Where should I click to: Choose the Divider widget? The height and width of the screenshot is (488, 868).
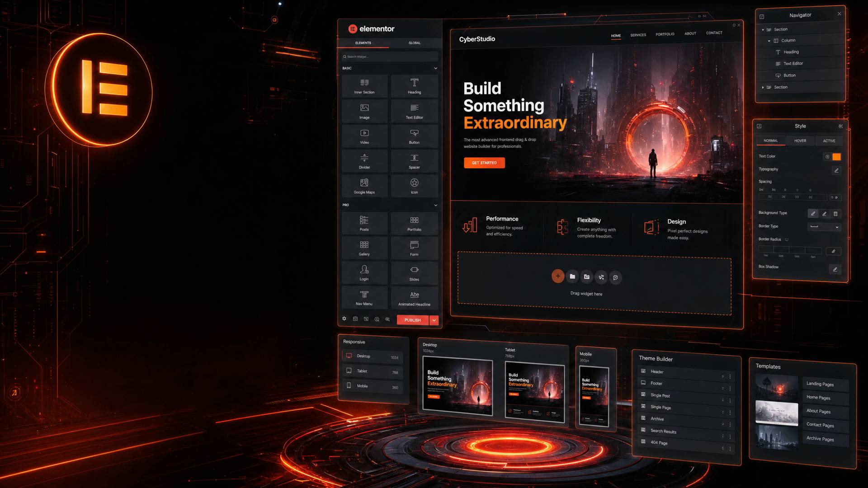pyautogui.click(x=364, y=161)
